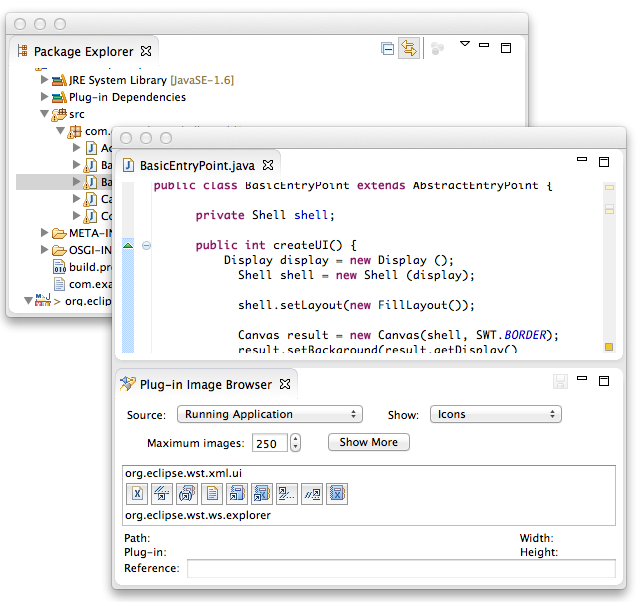This screenshot has height=602, width=637.
Task: Click the OSGI-IN folder icon
Action: [x=59, y=250]
